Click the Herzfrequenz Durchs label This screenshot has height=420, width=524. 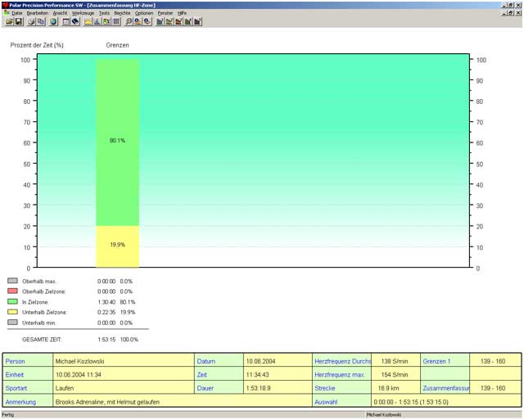click(342, 361)
